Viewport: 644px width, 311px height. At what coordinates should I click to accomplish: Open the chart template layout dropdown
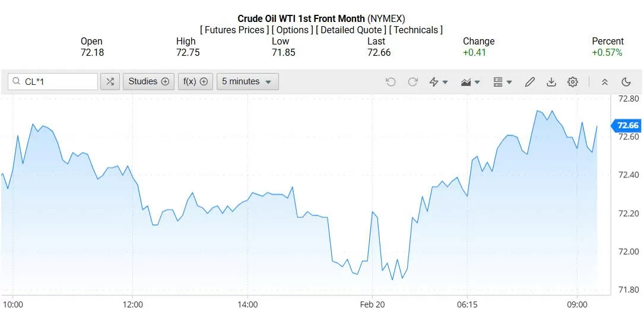tap(502, 82)
